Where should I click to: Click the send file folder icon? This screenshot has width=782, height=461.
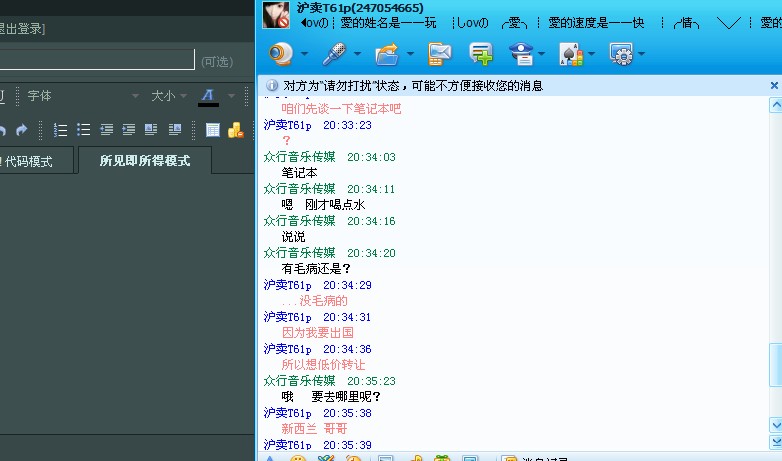(x=387, y=54)
